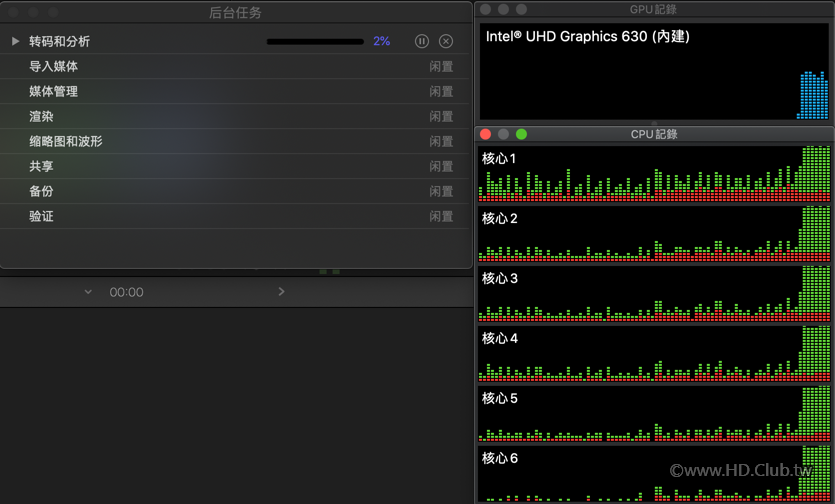Screen dimensions: 835x504
Task: Expand the 转码和分析 task row
Action: tap(15, 41)
